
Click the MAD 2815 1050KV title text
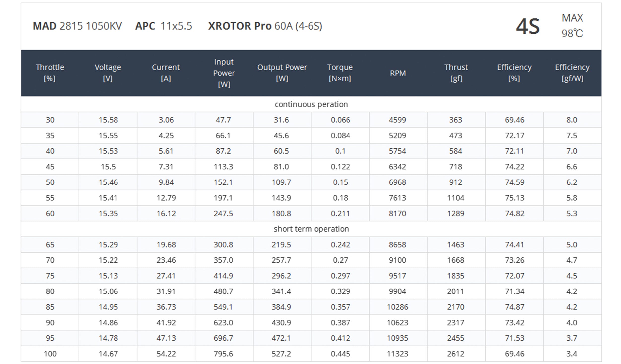point(77,26)
